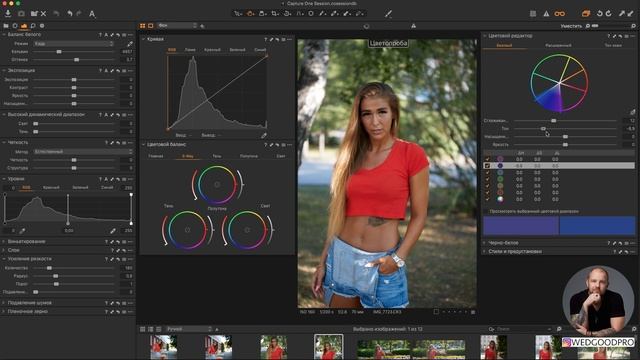Switch curve to Лума tab
640x360 pixels.
[190, 50]
